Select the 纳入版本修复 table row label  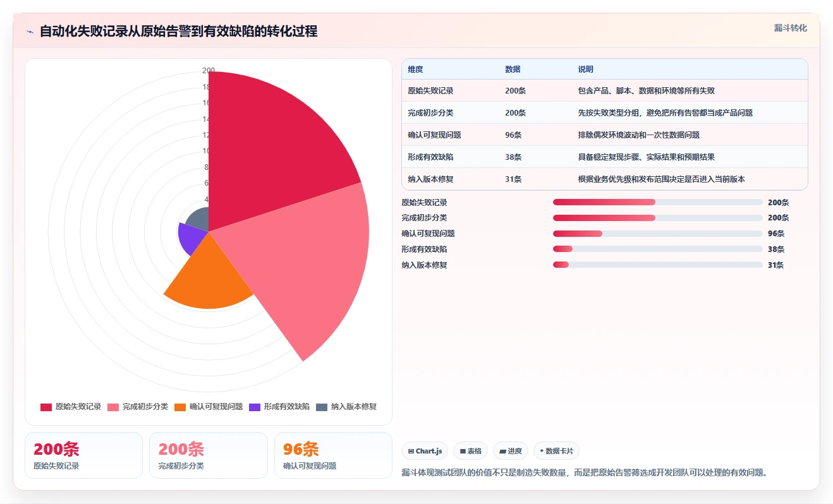(x=430, y=179)
